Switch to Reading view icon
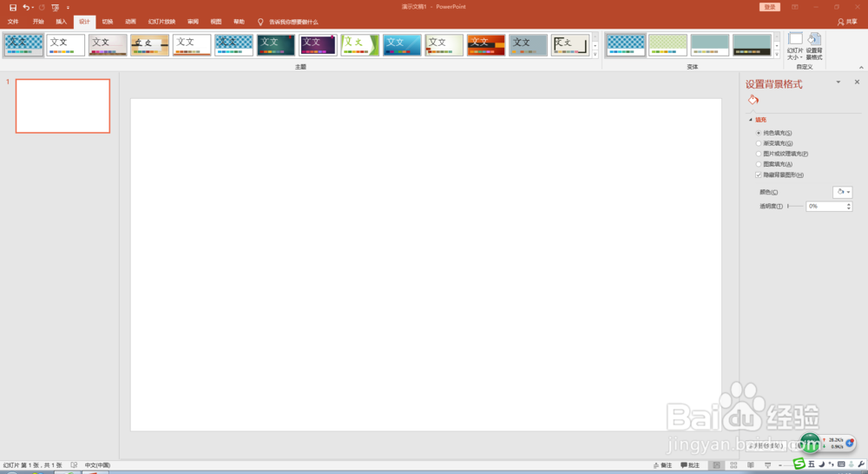Viewport: 868px width, 474px height. pos(751,465)
